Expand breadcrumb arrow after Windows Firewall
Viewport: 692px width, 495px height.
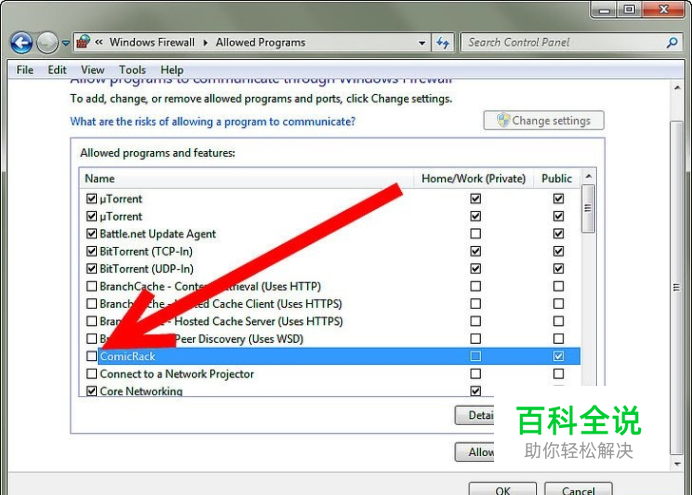pyautogui.click(x=205, y=42)
